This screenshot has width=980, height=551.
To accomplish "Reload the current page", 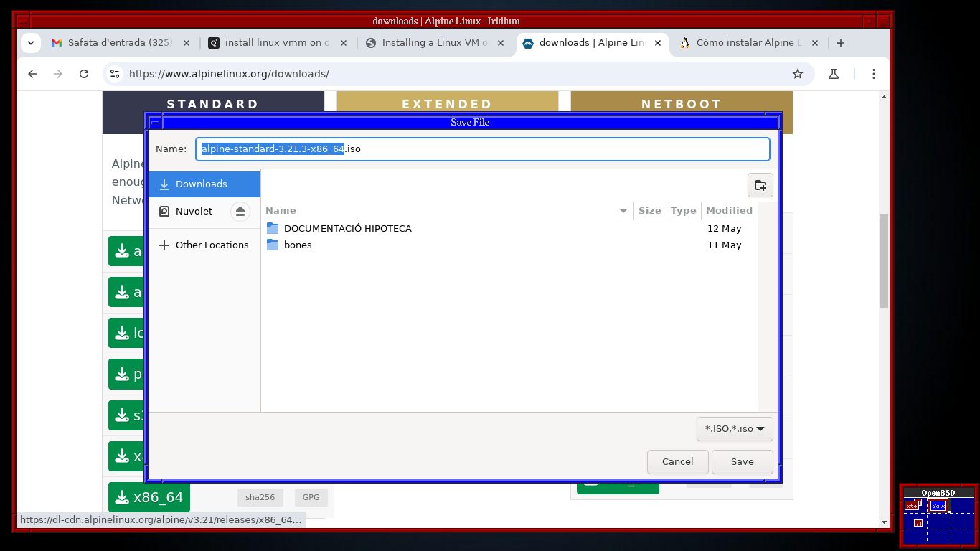I will pos(84,74).
